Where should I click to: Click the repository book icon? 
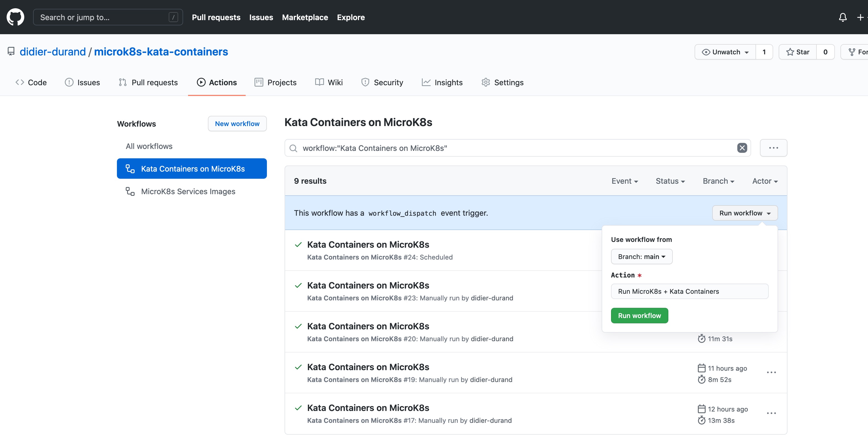coord(11,52)
